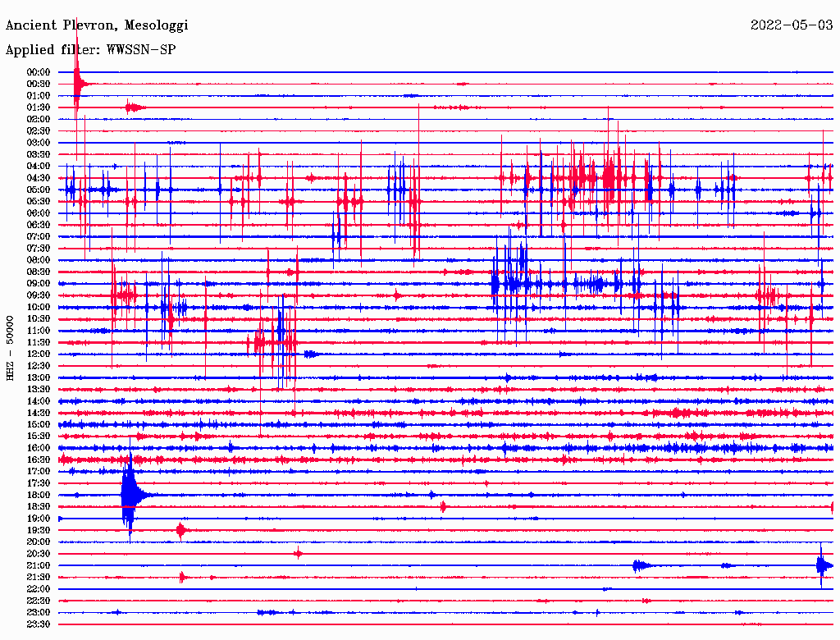Screen dimensions: 840x640
Task: Select the 17:00 time row label
Action: point(39,472)
